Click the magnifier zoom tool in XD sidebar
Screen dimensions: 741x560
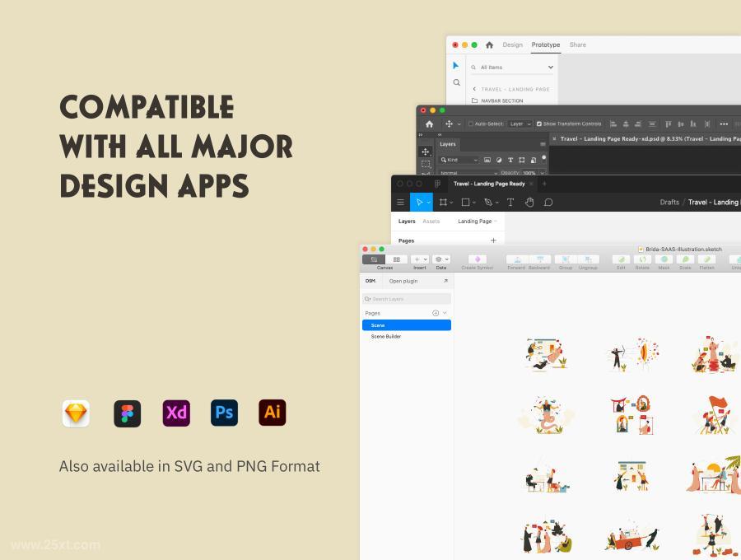pyautogui.click(x=456, y=82)
